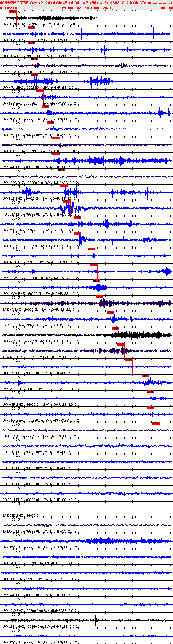Click the station label 'UW.TBM EHZ'
The height and width of the screenshot is (644, 173).
(12, 104)
